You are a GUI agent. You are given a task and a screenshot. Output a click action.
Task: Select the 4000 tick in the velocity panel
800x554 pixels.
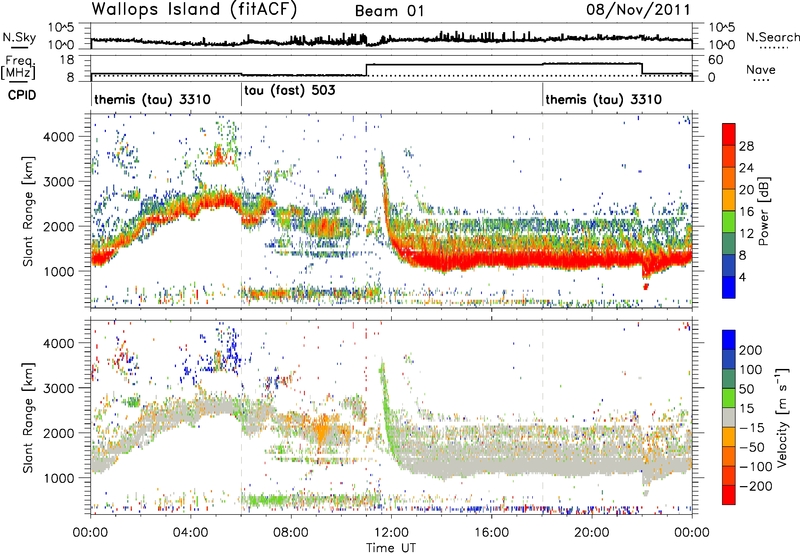58,343
